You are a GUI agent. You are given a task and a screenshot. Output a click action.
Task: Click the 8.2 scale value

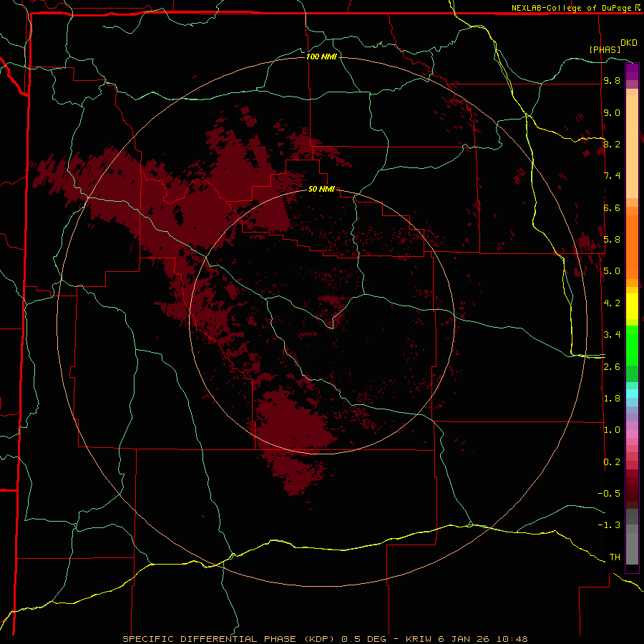click(612, 144)
